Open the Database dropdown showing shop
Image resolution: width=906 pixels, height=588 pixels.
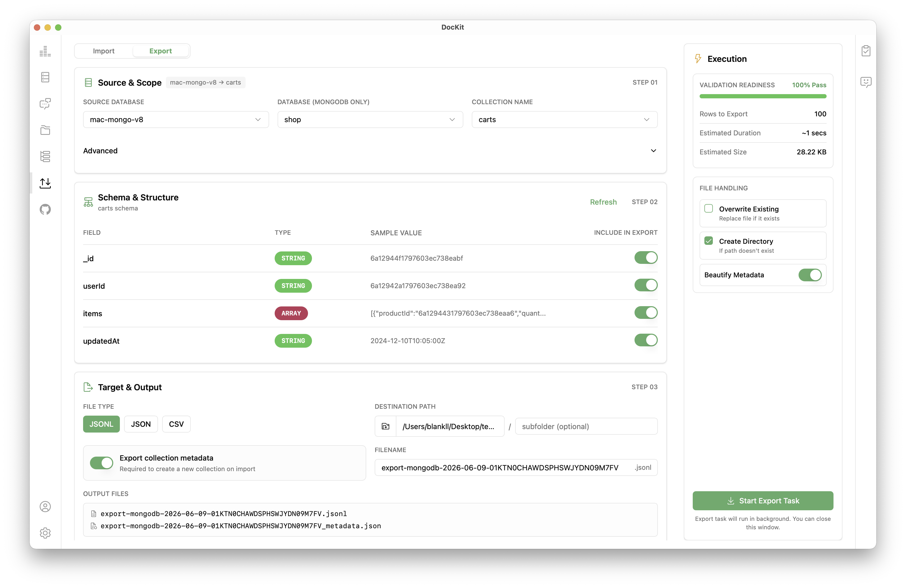click(370, 120)
